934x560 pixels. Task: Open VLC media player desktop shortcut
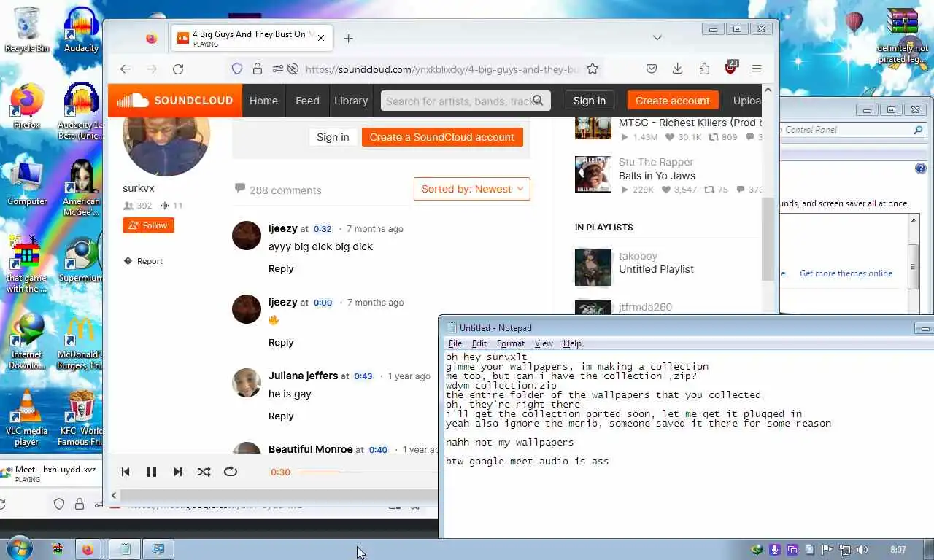tap(27, 418)
